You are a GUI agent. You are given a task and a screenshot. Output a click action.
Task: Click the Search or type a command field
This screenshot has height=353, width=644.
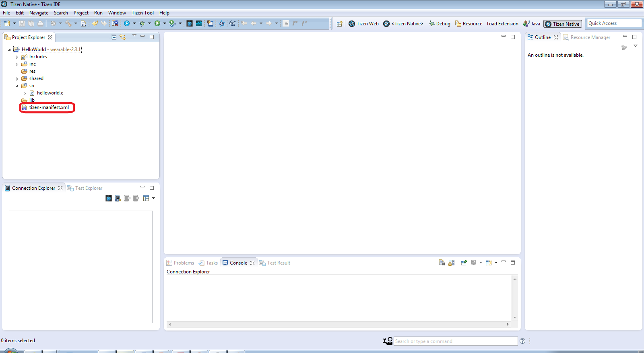tap(456, 341)
